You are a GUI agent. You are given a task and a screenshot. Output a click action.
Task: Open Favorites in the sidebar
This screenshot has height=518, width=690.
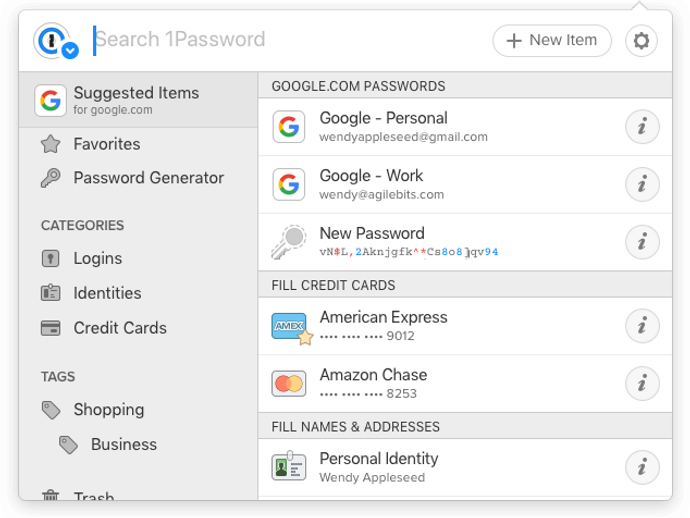(x=106, y=144)
